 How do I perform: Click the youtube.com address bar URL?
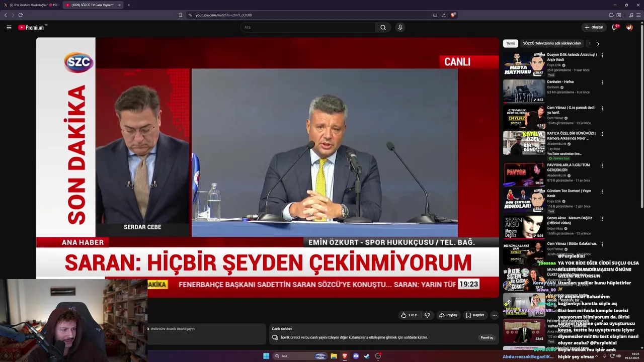tap(224, 15)
